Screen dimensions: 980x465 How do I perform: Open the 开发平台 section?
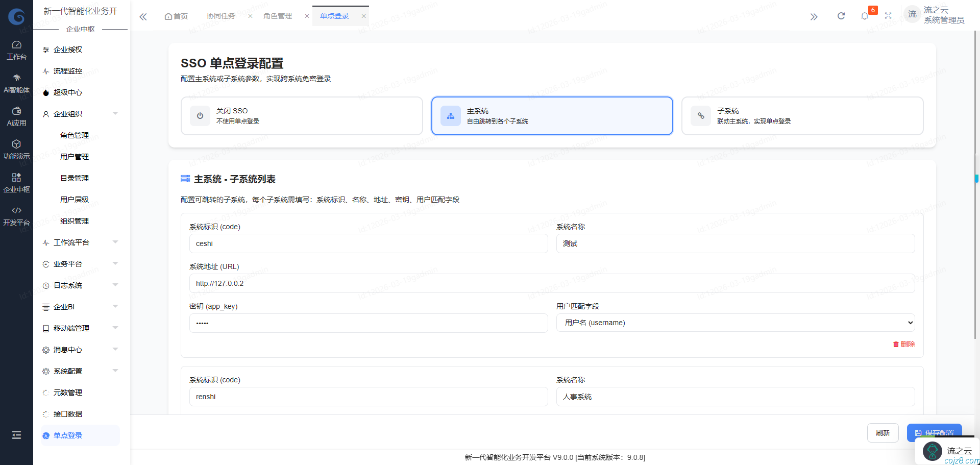(16, 215)
